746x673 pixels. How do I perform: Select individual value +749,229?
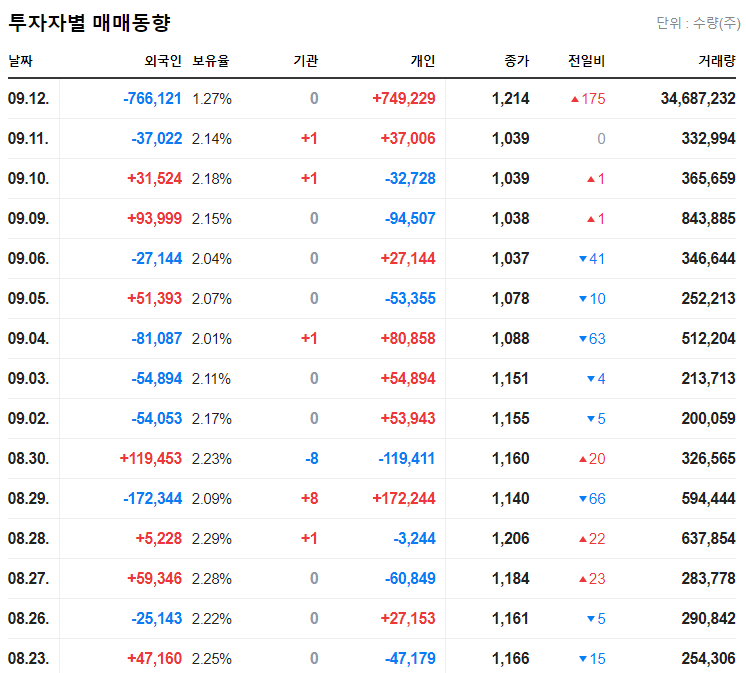[403, 98]
